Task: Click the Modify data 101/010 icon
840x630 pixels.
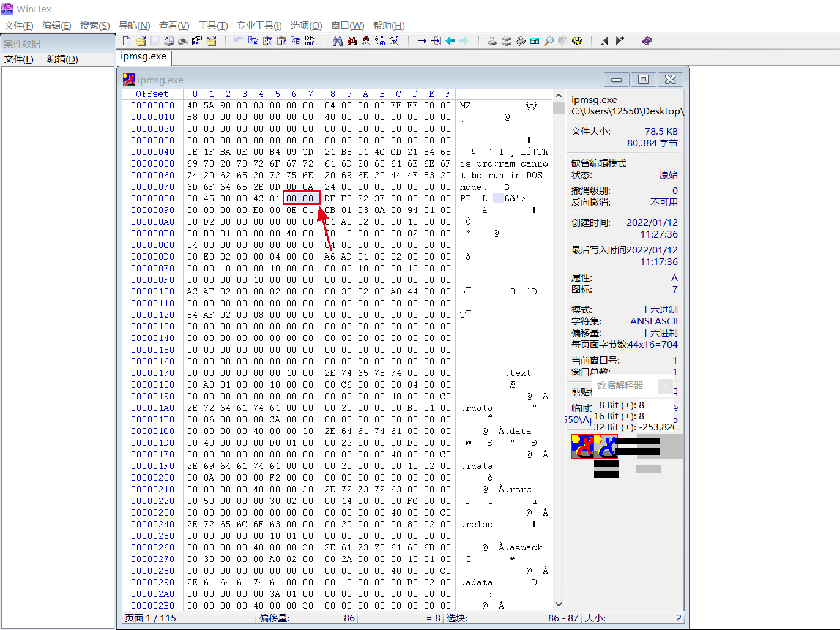Action: 310,41
